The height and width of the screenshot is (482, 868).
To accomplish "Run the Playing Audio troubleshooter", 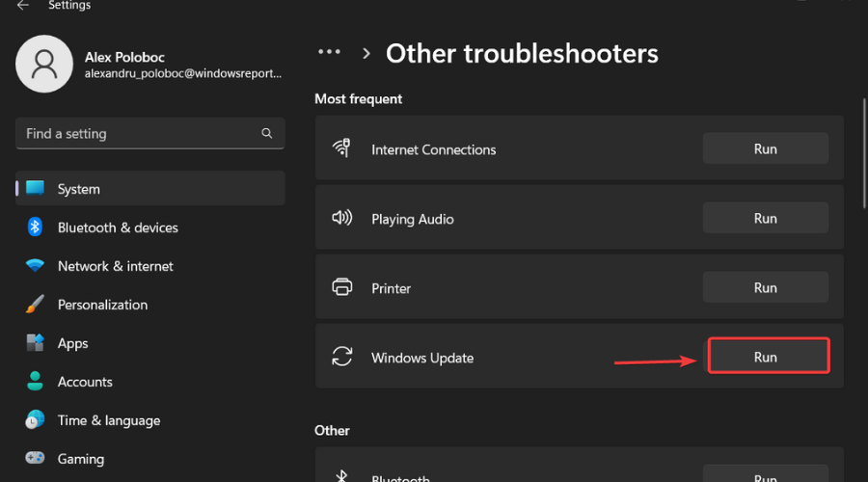I will click(765, 219).
